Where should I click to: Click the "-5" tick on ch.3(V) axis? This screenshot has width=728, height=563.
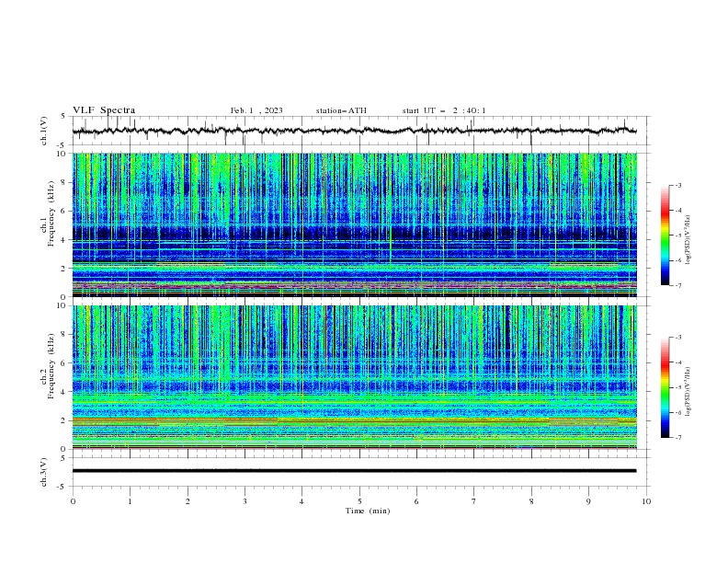coord(63,487)
